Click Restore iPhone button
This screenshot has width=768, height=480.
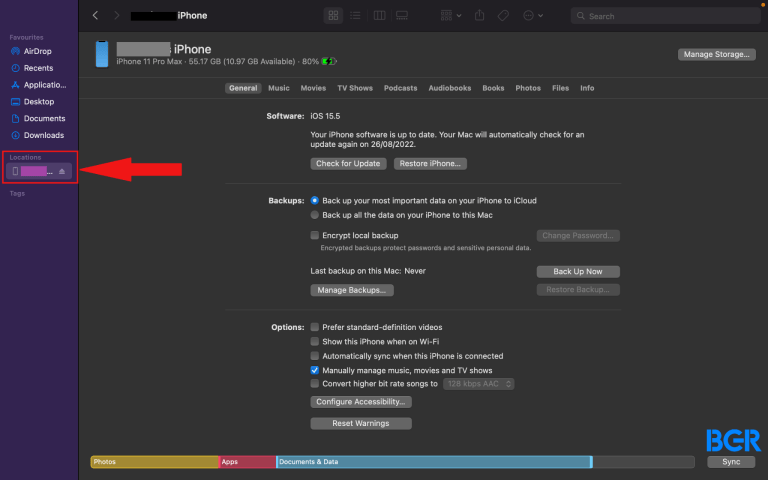(x=430, y=164)
